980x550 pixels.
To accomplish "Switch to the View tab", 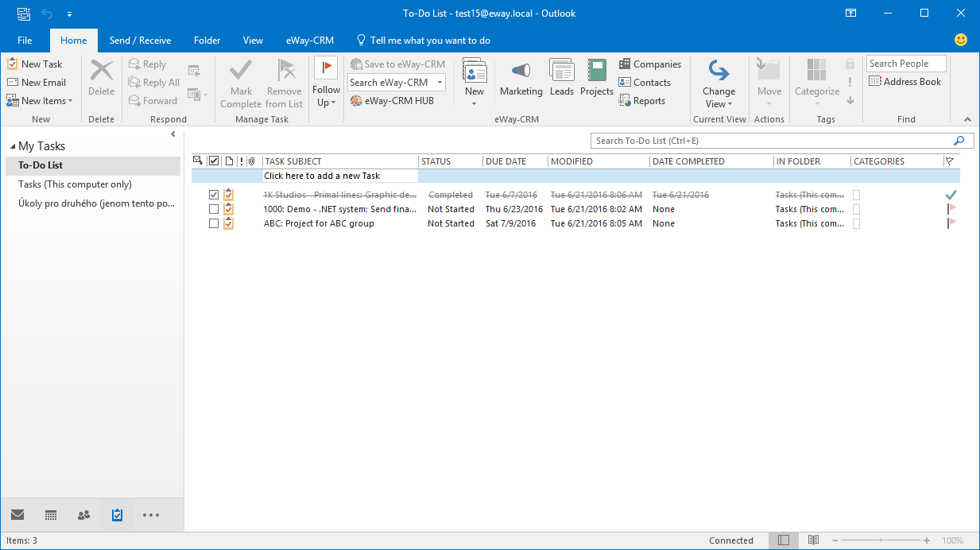I will point(253,41).
